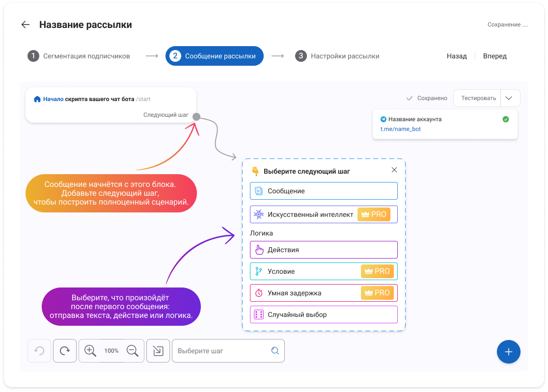The width and height of the screenshot is (548, 392).
Task: Click the PRO badge on Умная задержка
Action: pyautogui.click(x=377, y=293)
